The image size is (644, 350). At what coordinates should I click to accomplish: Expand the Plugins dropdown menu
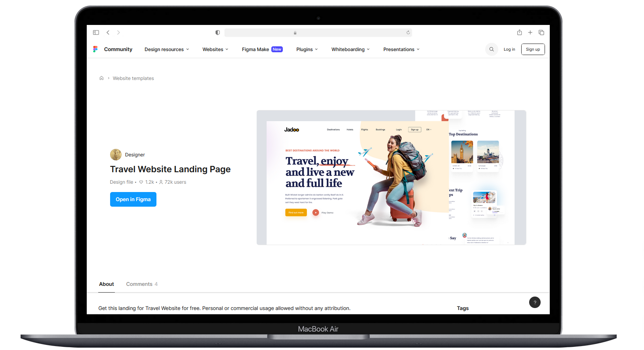click(x=307, y=49)
